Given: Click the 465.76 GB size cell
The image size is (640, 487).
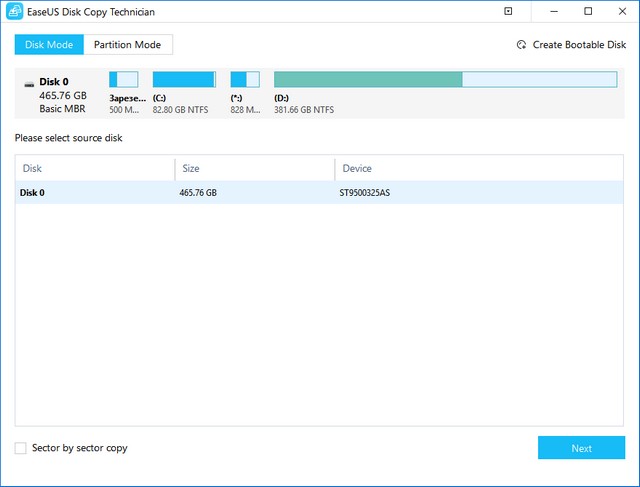Looking at the screenshot, I should coord(198,193).
